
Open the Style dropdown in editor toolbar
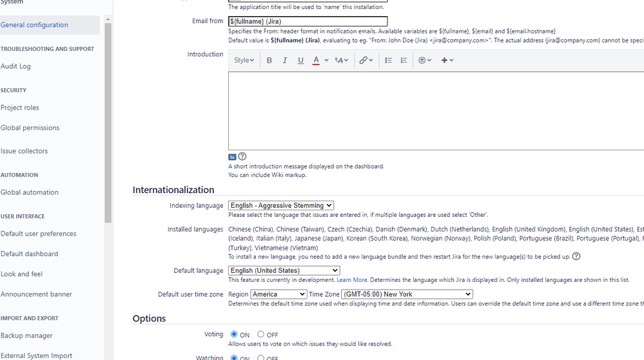coord(244,61)
